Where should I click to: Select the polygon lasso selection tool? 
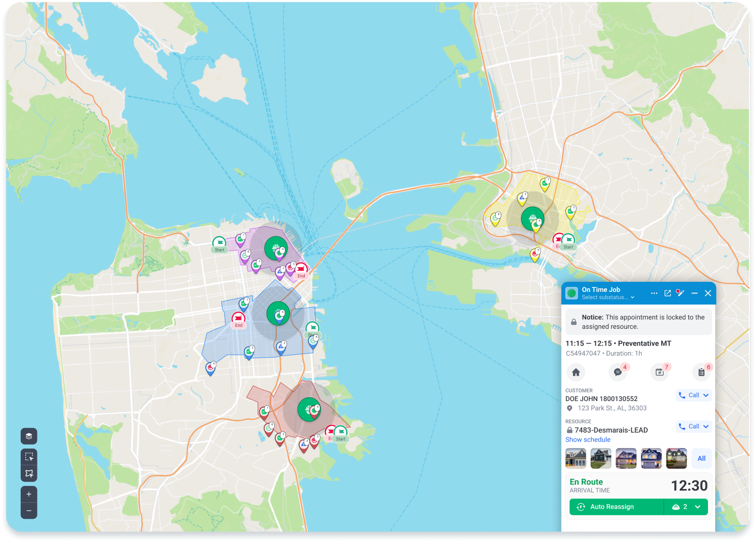[x=29, y=474]
